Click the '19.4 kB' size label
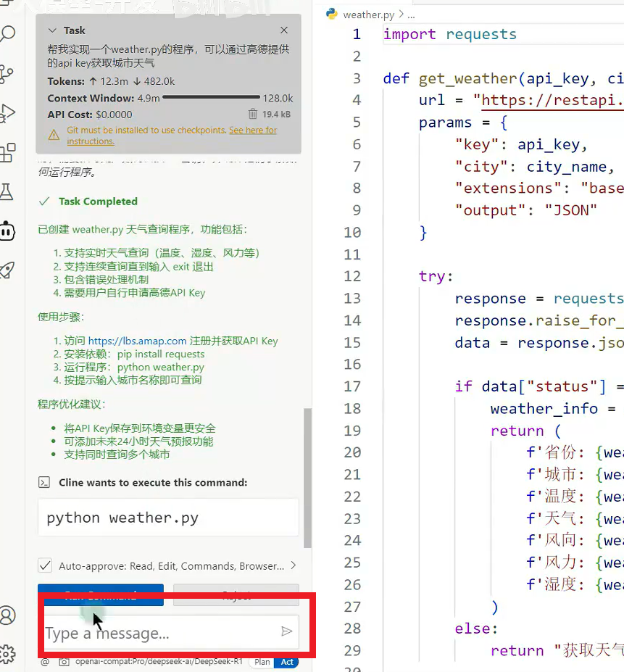The height and width of the screenshot is (672, 624). click(276, 115)
